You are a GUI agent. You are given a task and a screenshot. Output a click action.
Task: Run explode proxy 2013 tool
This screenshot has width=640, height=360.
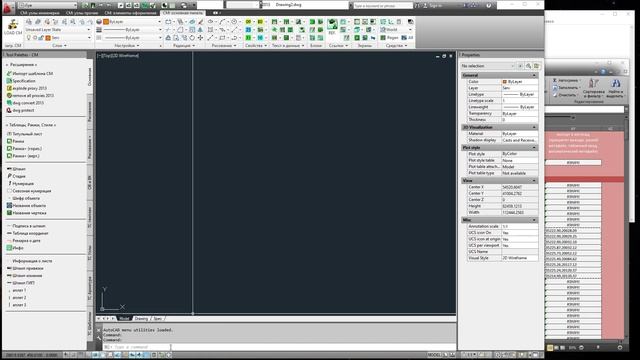click(27, 88)
